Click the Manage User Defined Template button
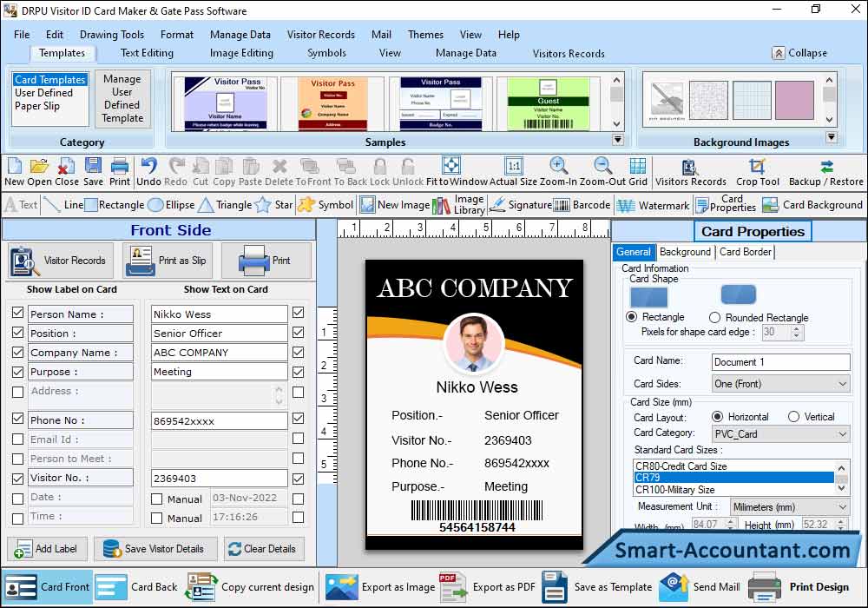 (x=122, y=98)
